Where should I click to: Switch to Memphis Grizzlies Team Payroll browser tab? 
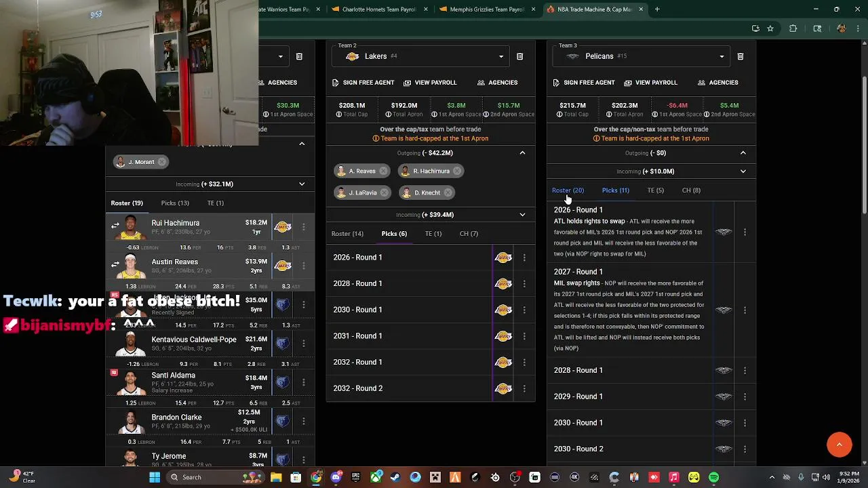487,9
